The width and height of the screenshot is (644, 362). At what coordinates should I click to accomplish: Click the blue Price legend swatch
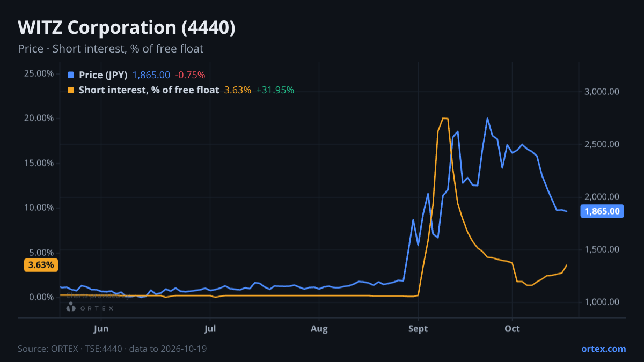pos(71,75)
